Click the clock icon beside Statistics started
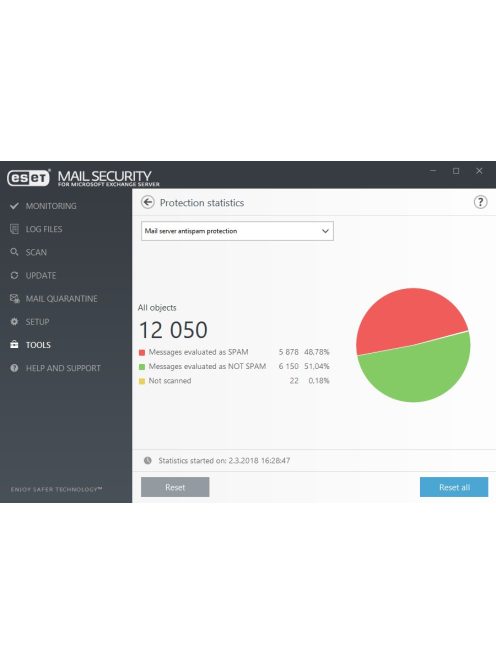The width and height of the screenshot is (496, 664). click(147, 461)
